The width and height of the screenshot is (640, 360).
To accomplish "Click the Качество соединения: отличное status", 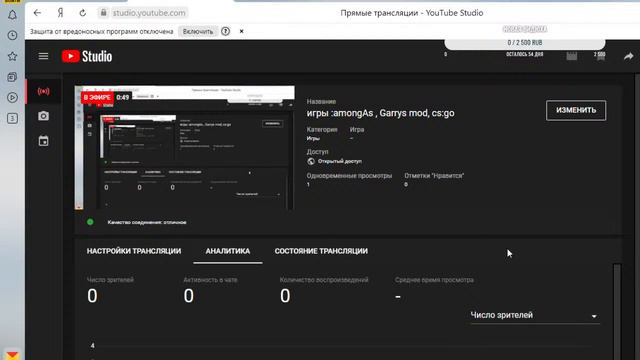I will pyautogui.click(x=147, y=222).
